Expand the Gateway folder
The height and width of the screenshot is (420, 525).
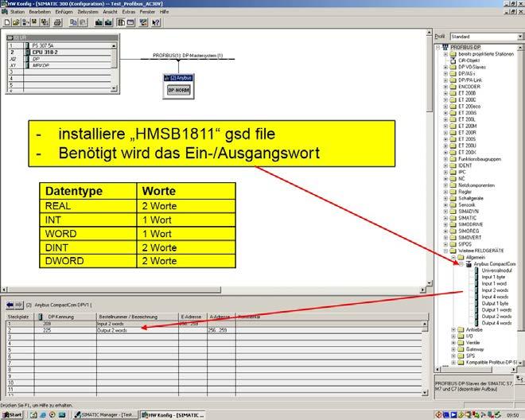[453, 349]
